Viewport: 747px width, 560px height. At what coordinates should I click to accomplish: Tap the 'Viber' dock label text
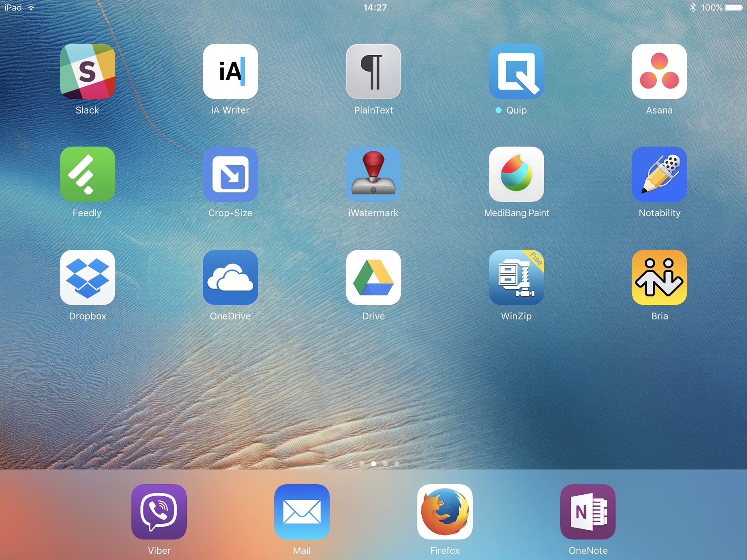(159, 551)
